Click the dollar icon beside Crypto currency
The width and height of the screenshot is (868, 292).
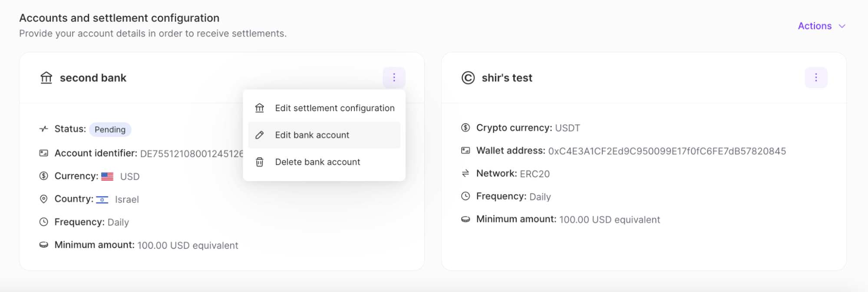click(465, 127)
